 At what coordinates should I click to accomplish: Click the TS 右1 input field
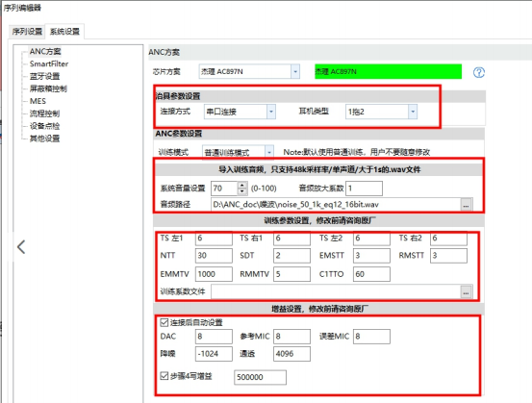291,239
